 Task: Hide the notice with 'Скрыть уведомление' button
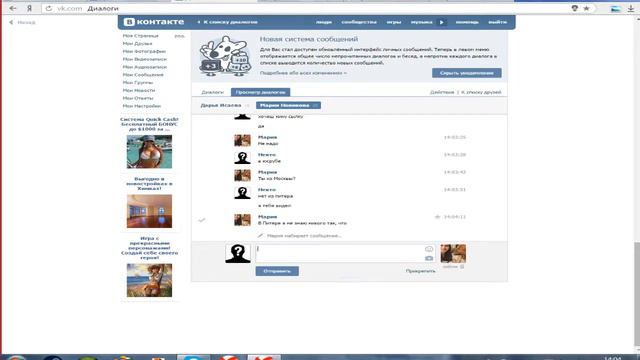(467, 73)
